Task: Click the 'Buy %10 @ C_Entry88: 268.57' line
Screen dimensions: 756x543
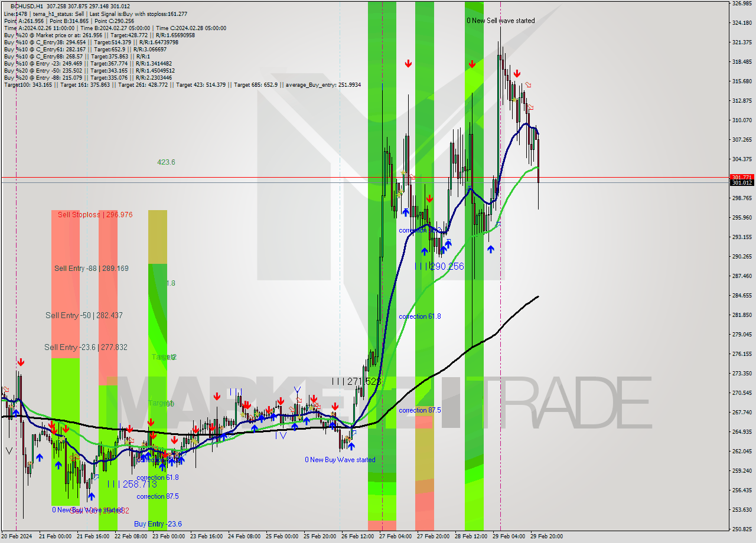Action: [78, 56]
